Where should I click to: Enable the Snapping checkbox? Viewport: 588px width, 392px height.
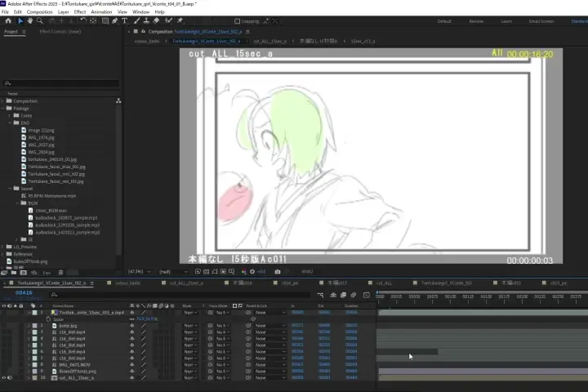(x=237, y=21)
